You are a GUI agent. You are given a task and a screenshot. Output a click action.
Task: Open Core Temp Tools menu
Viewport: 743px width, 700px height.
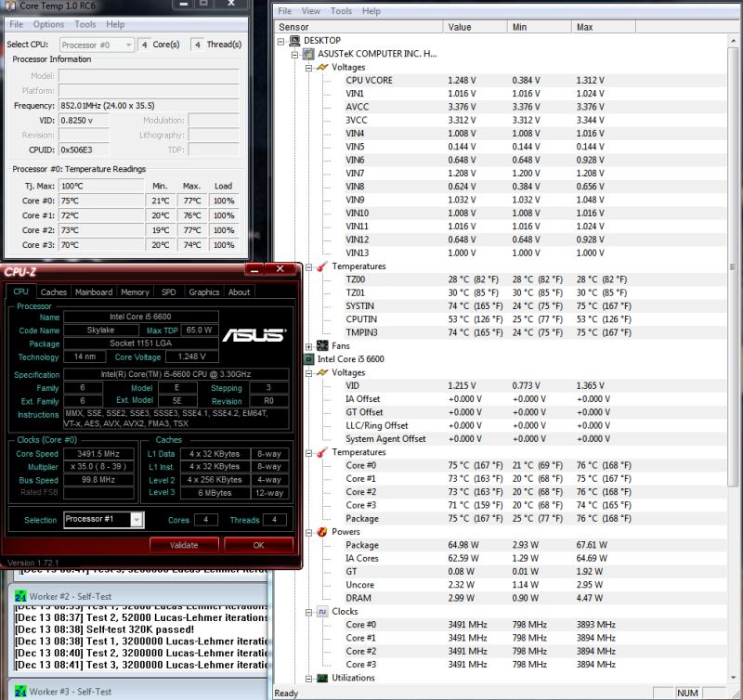(85, 24)
